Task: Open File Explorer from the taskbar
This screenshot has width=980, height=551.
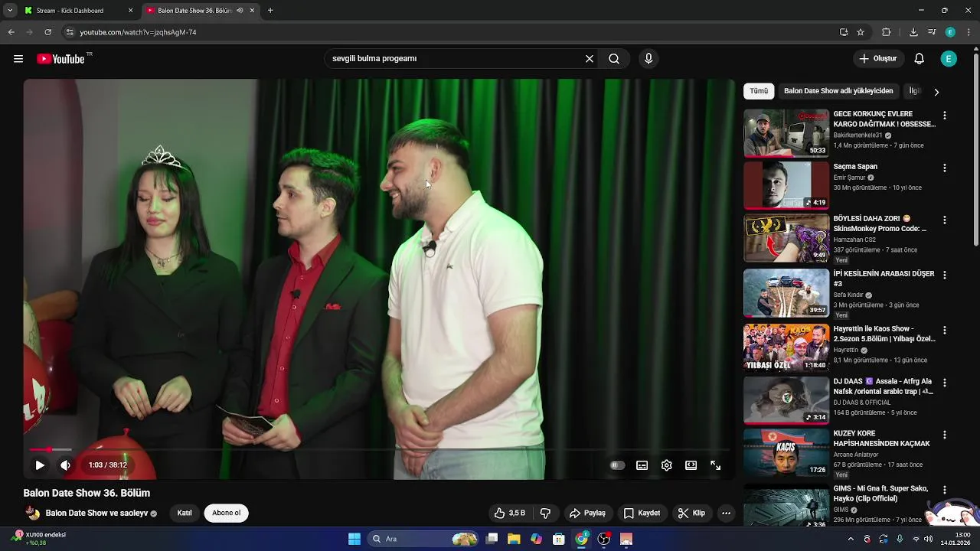Action: tap(514, 539)
